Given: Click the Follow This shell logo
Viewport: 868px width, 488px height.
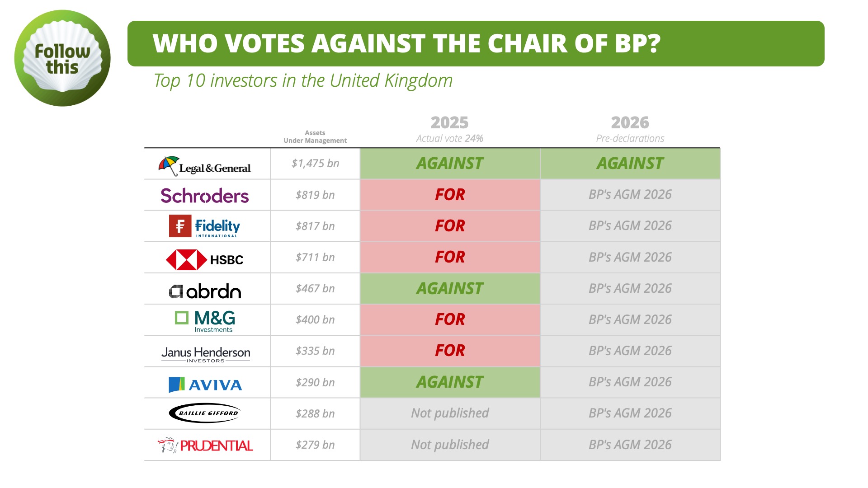Looking at the screenshot, I should 62,58.
